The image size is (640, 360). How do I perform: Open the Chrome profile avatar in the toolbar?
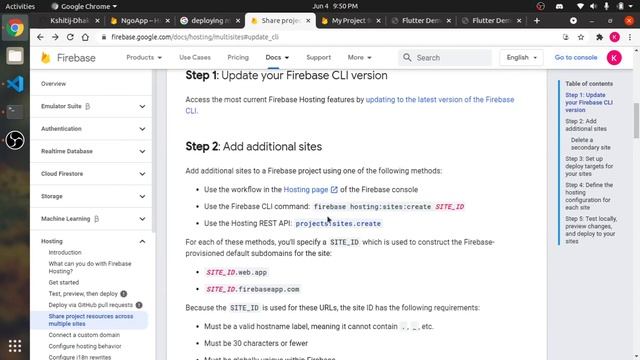tap(615, 37)
